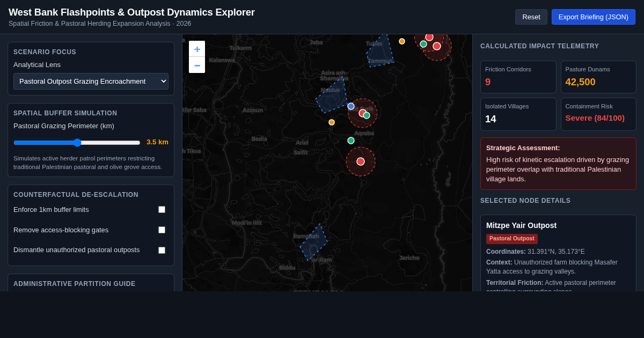The height and width of the screenshot is (338, 644).
Task: Click the Scenario Focus heading
Action: 45,52
